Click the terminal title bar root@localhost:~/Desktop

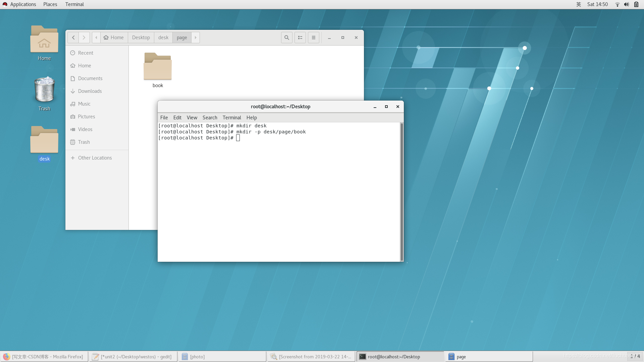tap(280, 107)
